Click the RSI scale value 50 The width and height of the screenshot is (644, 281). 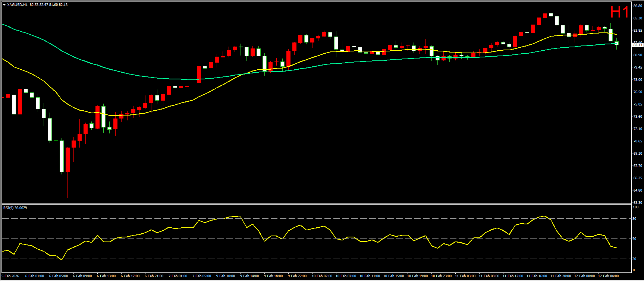tap(634, 239)
